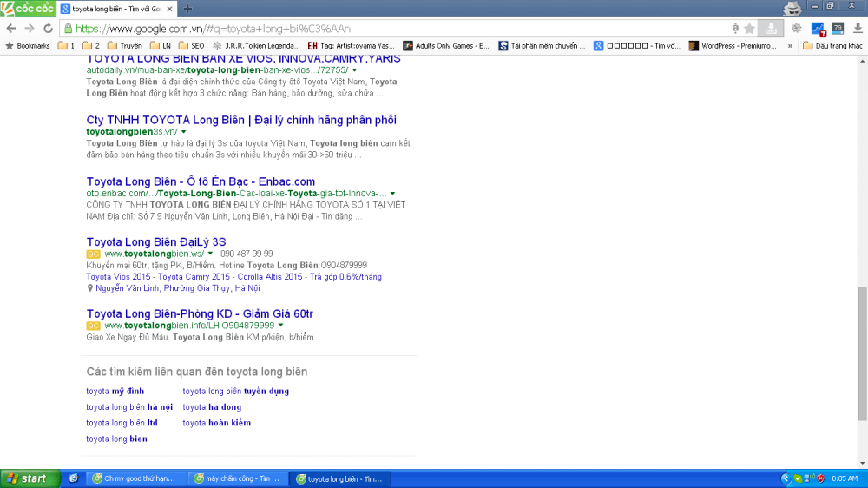Search related term toyota mỹ đình

point(115,392)
